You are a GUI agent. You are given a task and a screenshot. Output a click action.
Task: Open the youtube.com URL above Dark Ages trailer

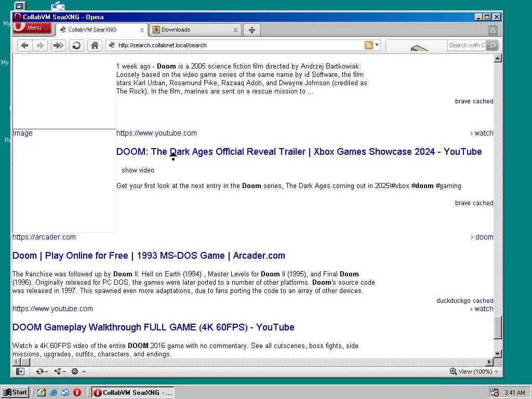point(156,134)
